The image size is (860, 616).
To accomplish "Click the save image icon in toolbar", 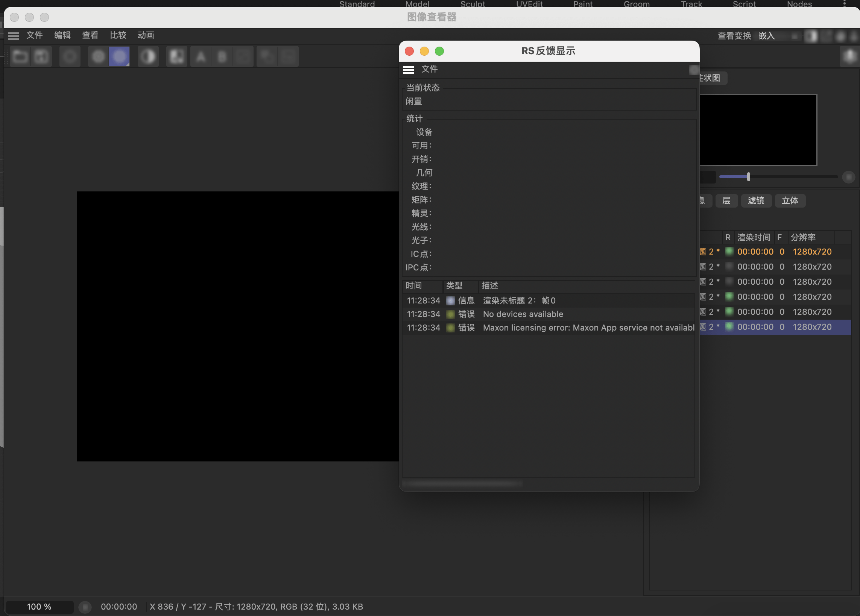I will [41, 57].
